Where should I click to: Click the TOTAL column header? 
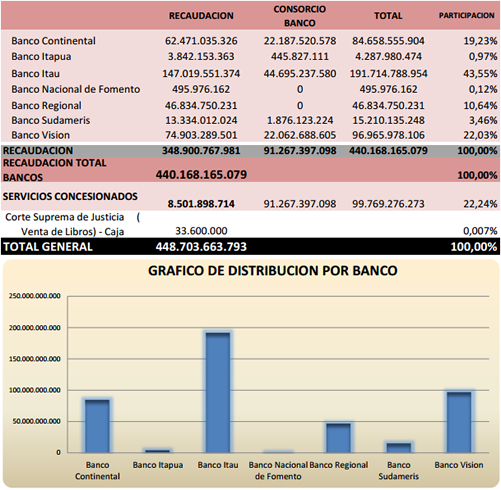point(388,16)
